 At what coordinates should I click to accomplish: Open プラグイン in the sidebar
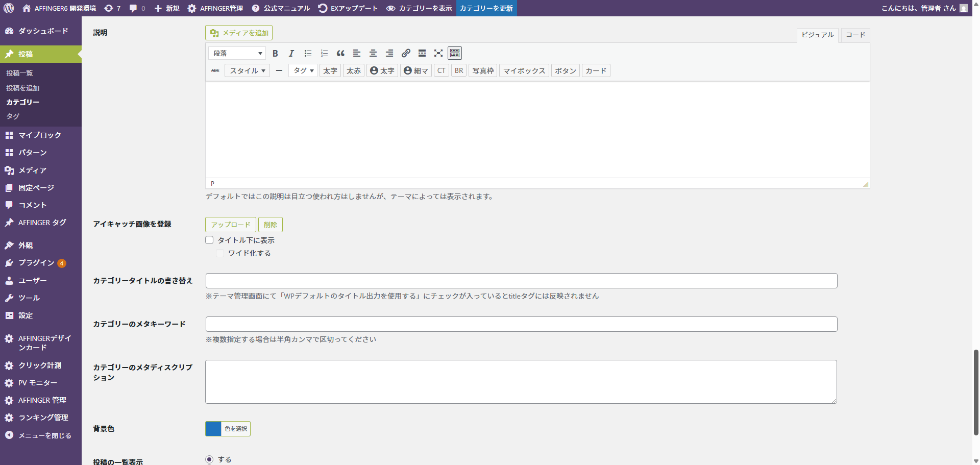tap(41, 263)
